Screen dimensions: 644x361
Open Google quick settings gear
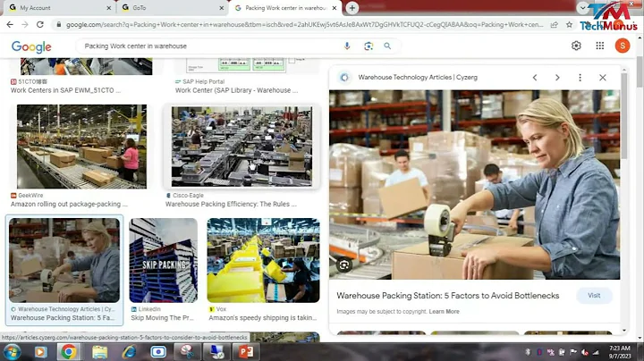click(576, 46)
